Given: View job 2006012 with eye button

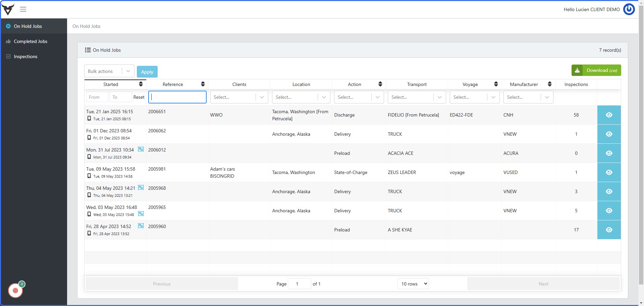Looking at the screenshot, I should [x=609, y=153].
